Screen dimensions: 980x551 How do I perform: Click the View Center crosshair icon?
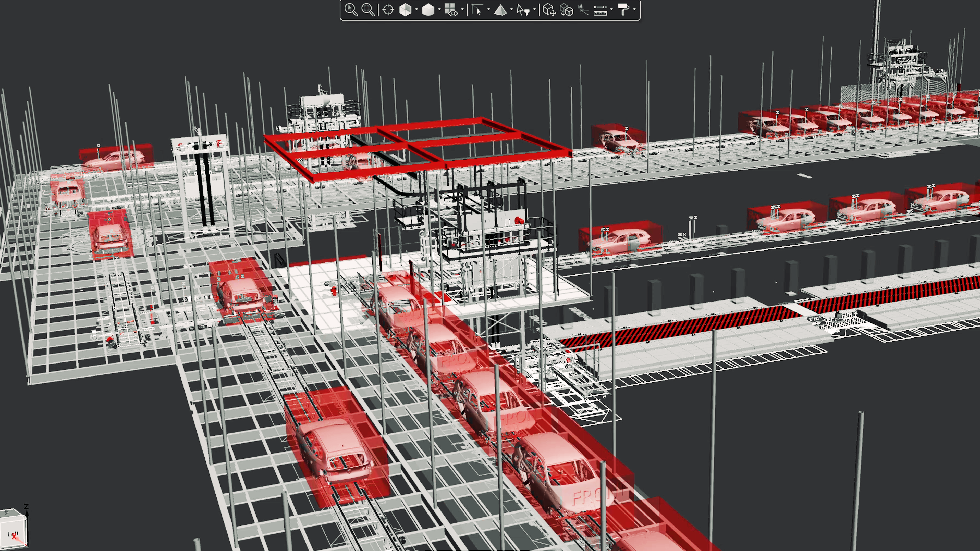tap(388, 9)
